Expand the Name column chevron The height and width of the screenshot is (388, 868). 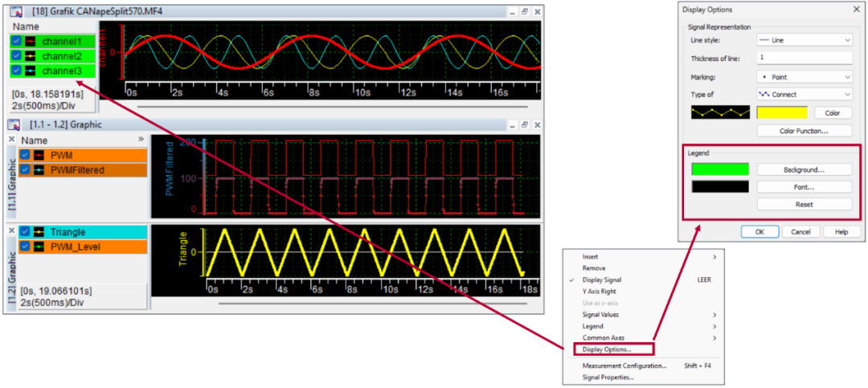pos(141,140)
